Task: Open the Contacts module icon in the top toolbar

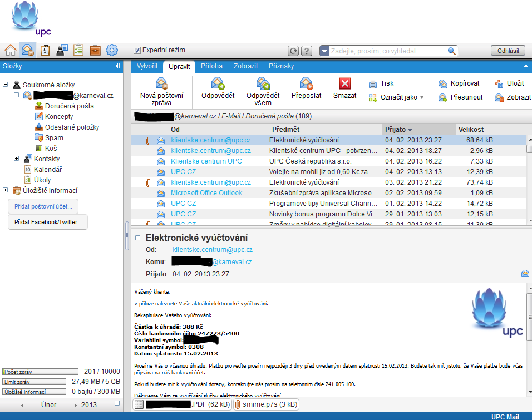Action: (62, 50)
